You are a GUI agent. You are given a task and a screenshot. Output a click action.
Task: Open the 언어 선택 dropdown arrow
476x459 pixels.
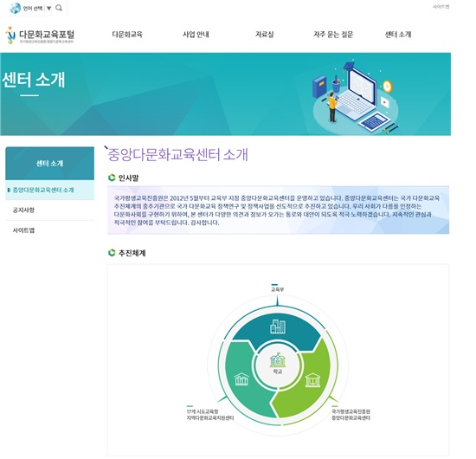tap(48, 9)
